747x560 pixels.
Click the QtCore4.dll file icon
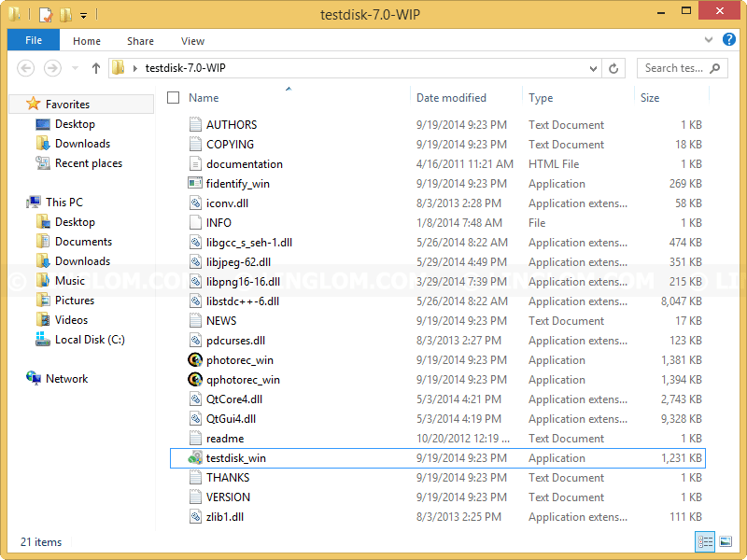(195, 399)
